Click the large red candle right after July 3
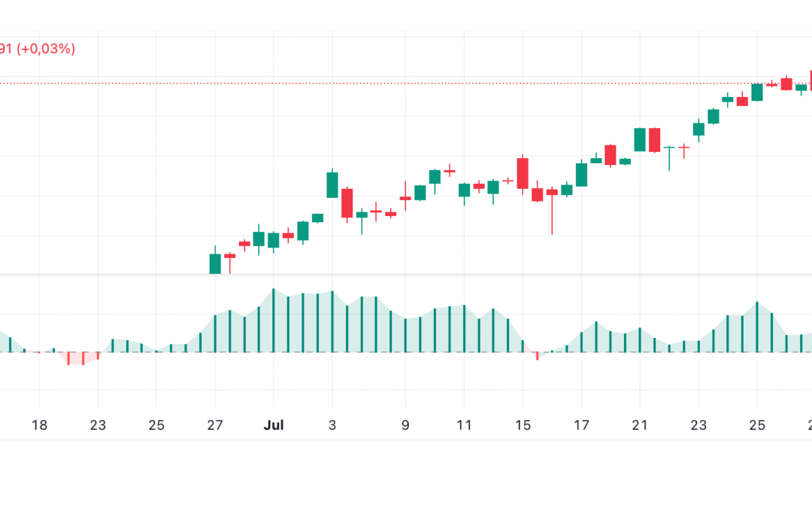This screenshot has width=812, height=508. pos(347,202)
